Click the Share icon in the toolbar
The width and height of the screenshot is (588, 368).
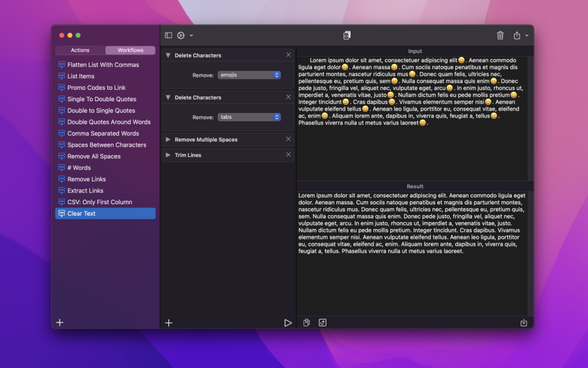pyautogui.click(x=516, y=35)
